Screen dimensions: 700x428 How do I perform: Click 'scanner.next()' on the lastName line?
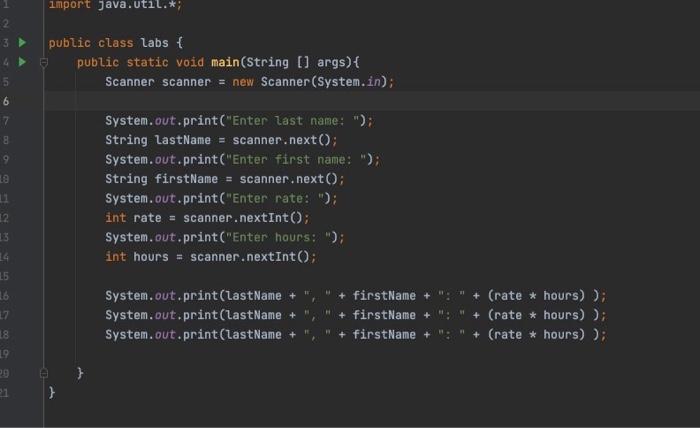click(281, 140)
